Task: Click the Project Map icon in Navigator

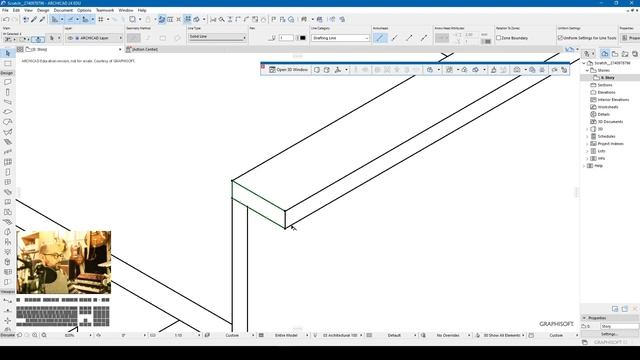Action: [x=605, y=53]
